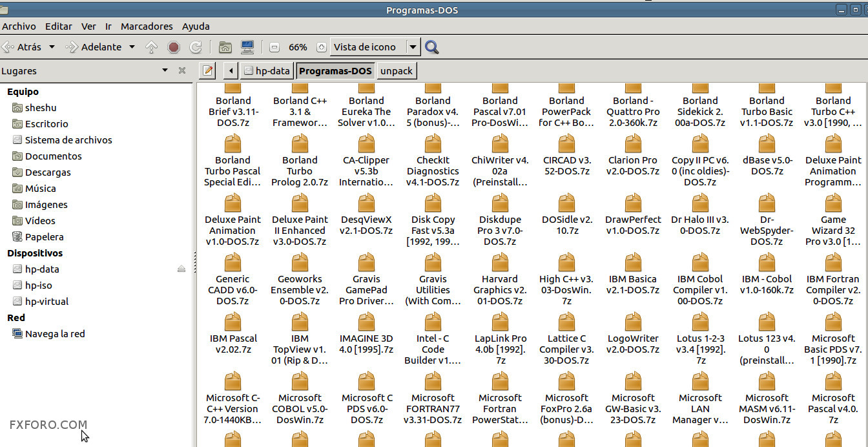Zoom in with the plus magnifier icon
This screenshot has width=868, height=447.
click(322, 47)
